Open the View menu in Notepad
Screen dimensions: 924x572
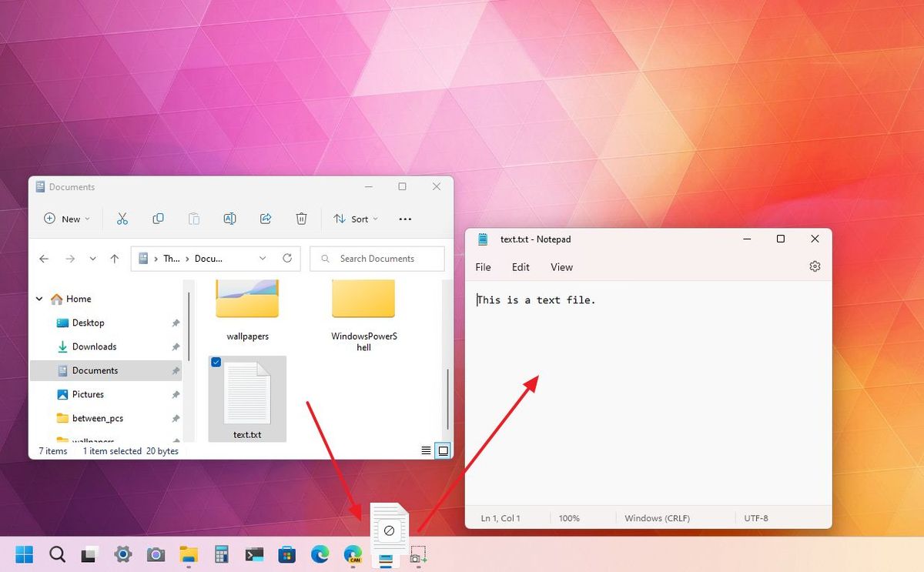coord(561,267)
